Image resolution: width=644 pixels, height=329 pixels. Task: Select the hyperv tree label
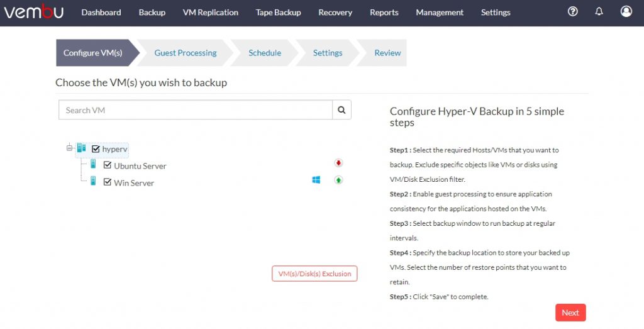tap(114, 149)
